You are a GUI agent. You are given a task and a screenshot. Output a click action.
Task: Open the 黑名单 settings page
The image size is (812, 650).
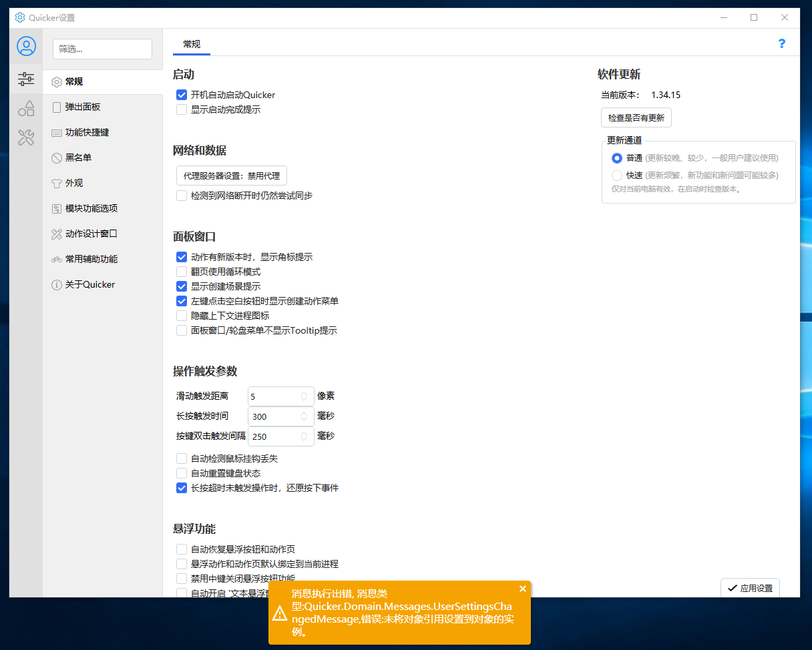(x=103, y=158)
